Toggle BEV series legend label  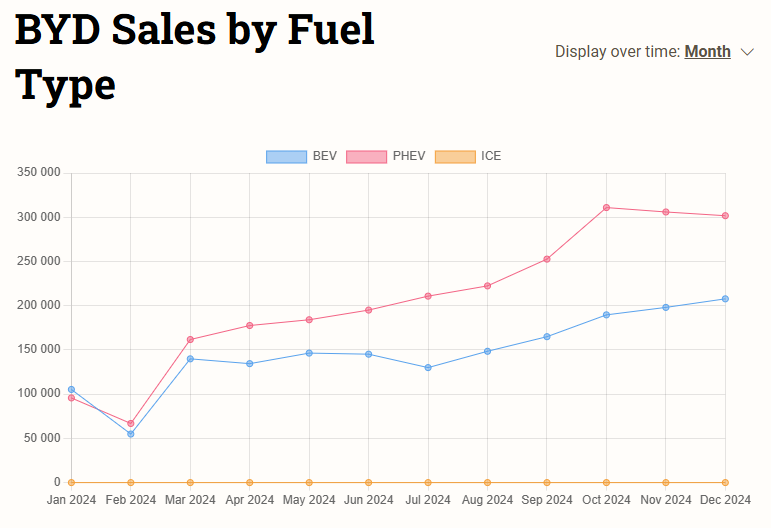pyautogui.click(x=325, y=156)
